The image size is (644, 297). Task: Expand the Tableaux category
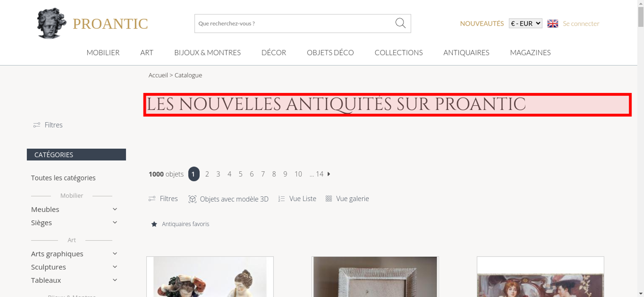click(x=115, y=280)
